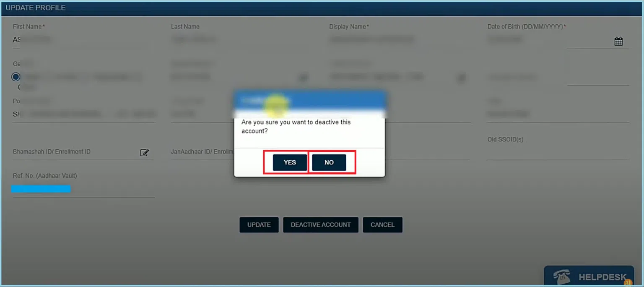Click inside the First Name input field
Viewport: 644px width, 287px height.
tap(63, 39)
